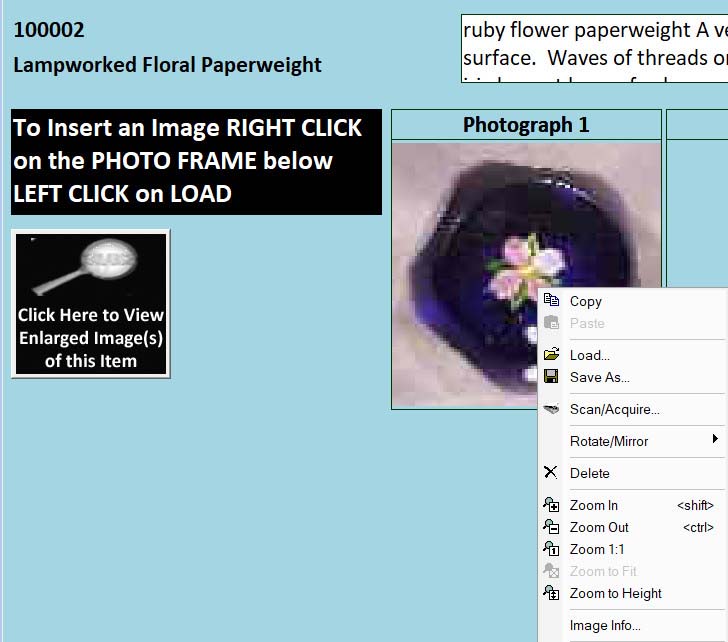
Task: Click the Lampworked Floral Paperweight title
Action: coord(167,66)
